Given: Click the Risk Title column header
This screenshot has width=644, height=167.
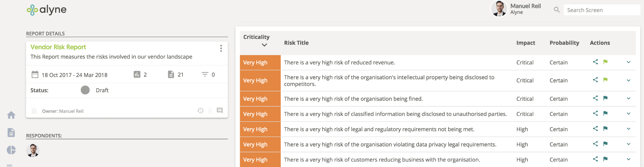Looking at the screenshot, I should [x=296, y=43].
